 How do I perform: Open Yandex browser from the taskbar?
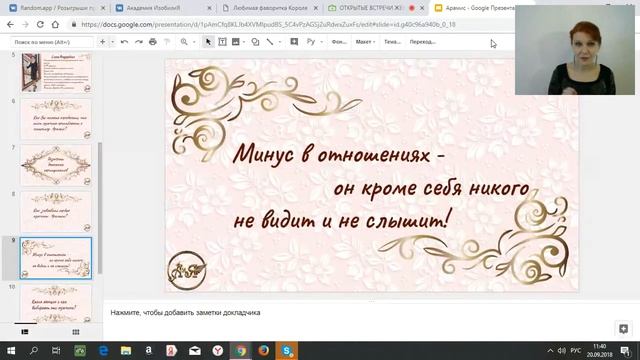click(x=218, y=351)
